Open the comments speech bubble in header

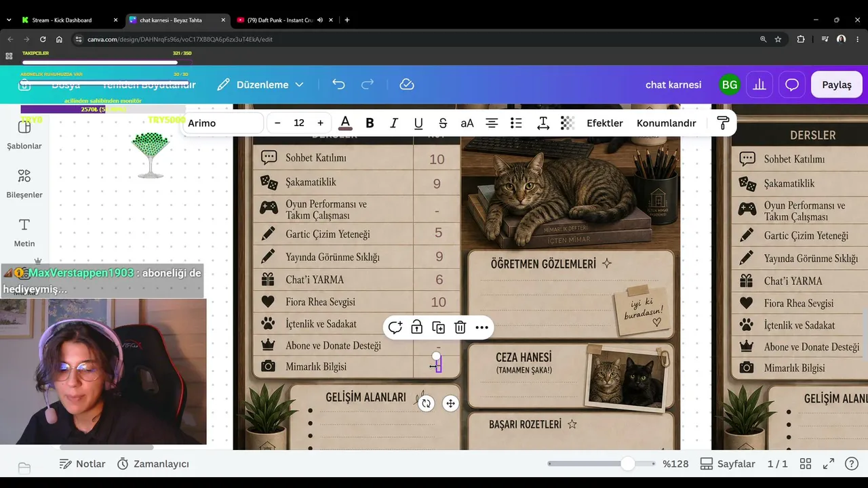(x=792, y=85)
